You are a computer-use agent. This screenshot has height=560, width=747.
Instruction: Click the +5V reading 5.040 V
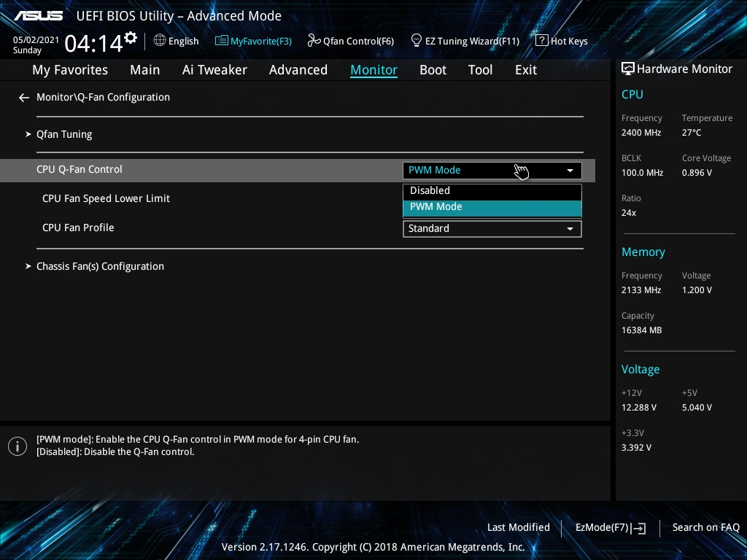[697, 407]
